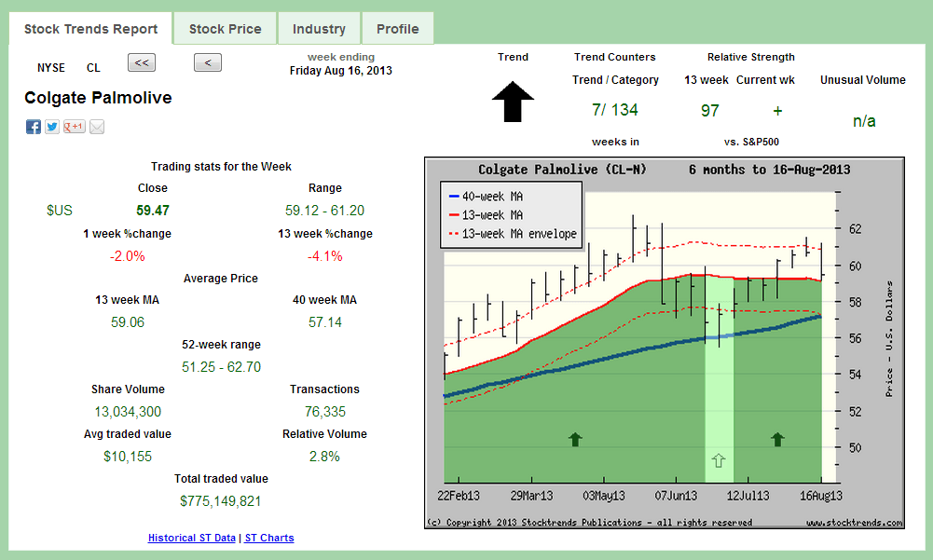Click the close price 59.47
This screenshot has width=933, height=560.
coord(153,210)
